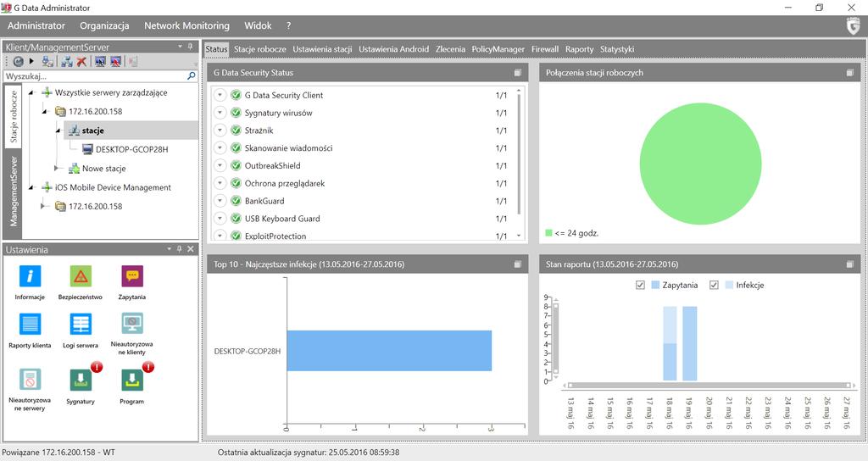Image resolution: width=868 pixels, height=461 pixels.
Task: Open the Informacje settings icon
Action: pos(30,276)
